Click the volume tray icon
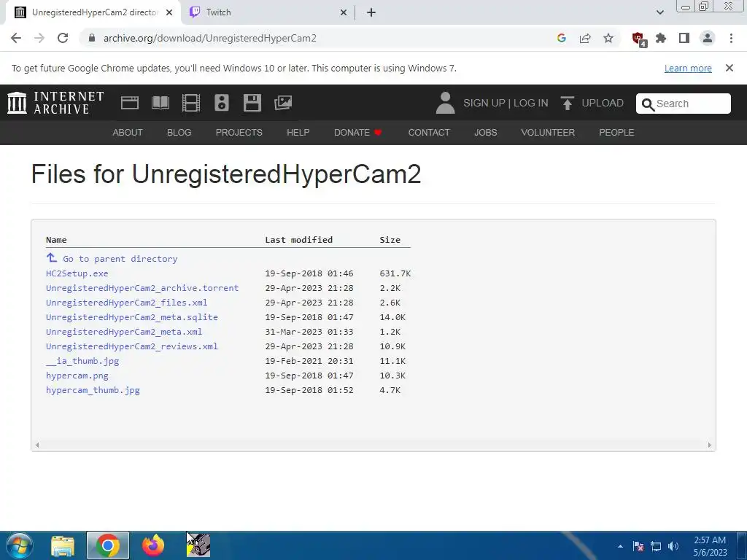This screenshot has height=560, width=747. [673, 547]
